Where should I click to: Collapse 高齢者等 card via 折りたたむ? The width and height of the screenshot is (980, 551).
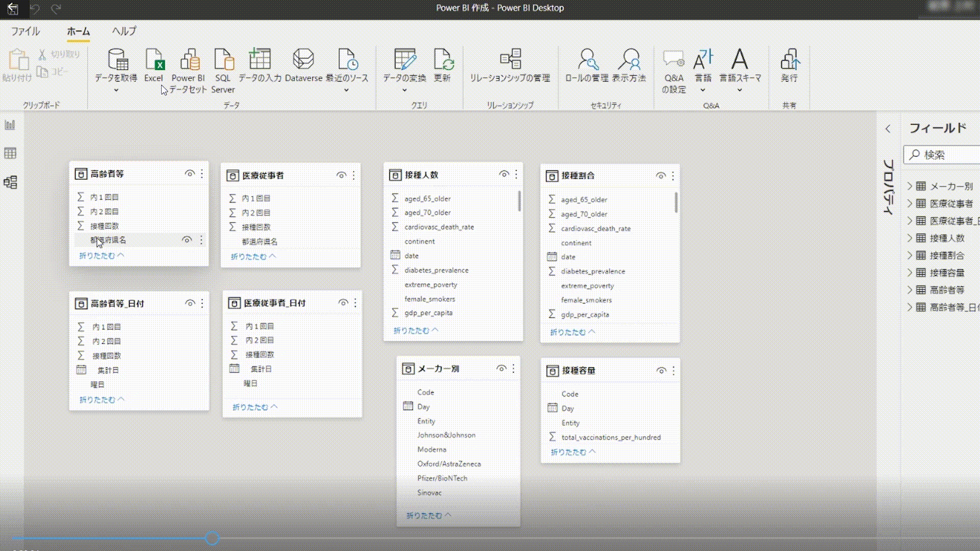[x=102, y=256]
